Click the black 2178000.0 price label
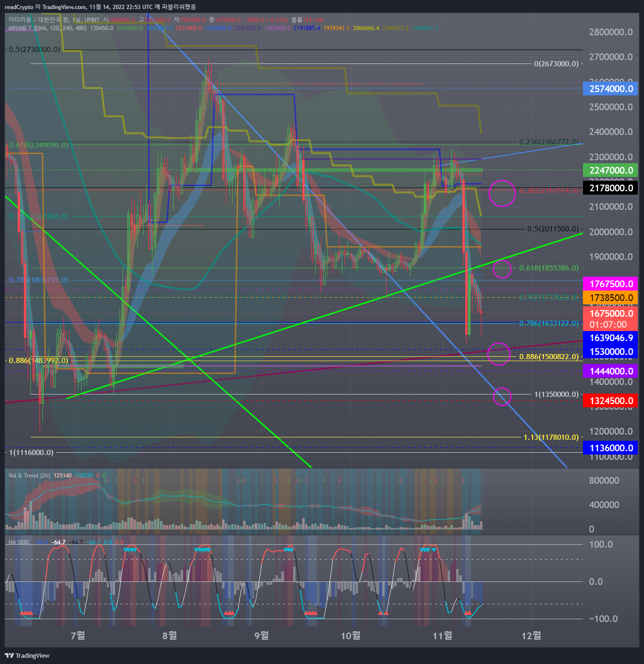Viewport: 644px width, 664px height. [x=611, y=188]
